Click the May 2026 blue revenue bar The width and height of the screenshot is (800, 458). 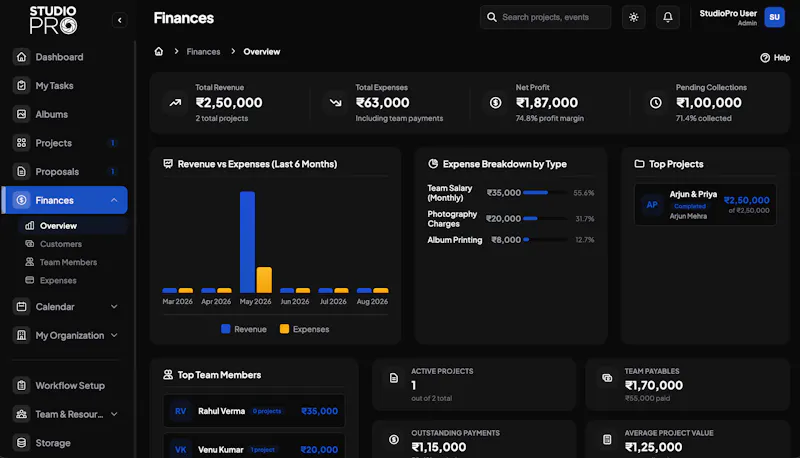pos(247,242)
